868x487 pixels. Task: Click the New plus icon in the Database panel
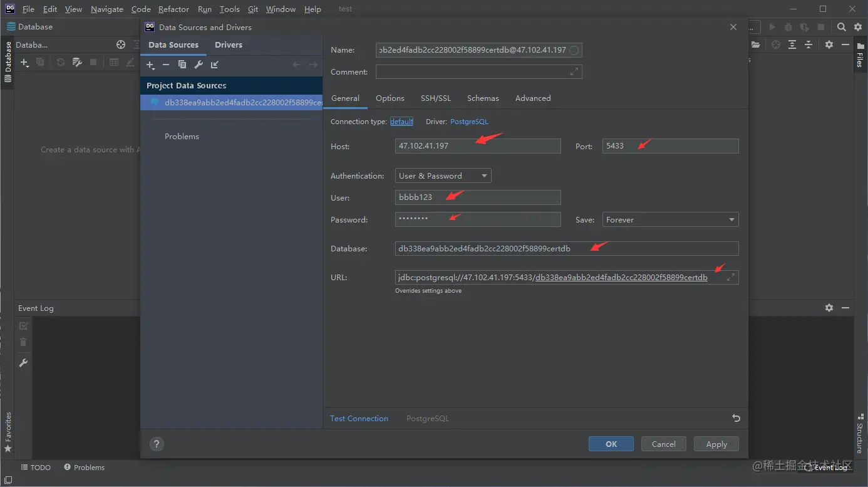click(x=24, y=62)
